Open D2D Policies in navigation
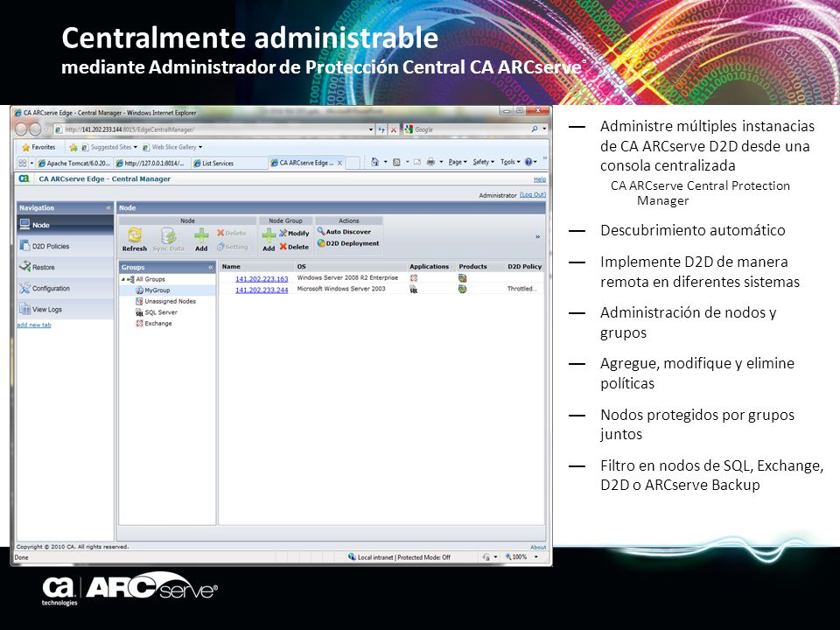The height and width of the screenshot is (630, 840). pyautogui.click(x=66, y=246)
